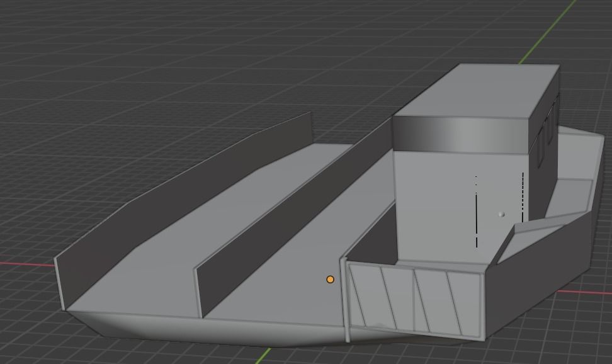Select the boat's cabin roof box
Viewport: 612px width, 364px height.
pyautogui.click(x=476, y=108)
